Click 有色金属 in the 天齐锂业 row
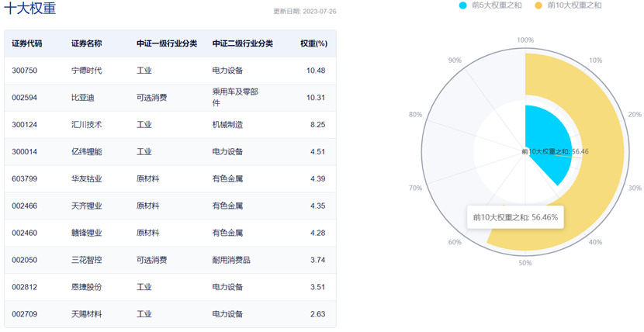Viewport: 644px width, 332px height. coord(227,206)
